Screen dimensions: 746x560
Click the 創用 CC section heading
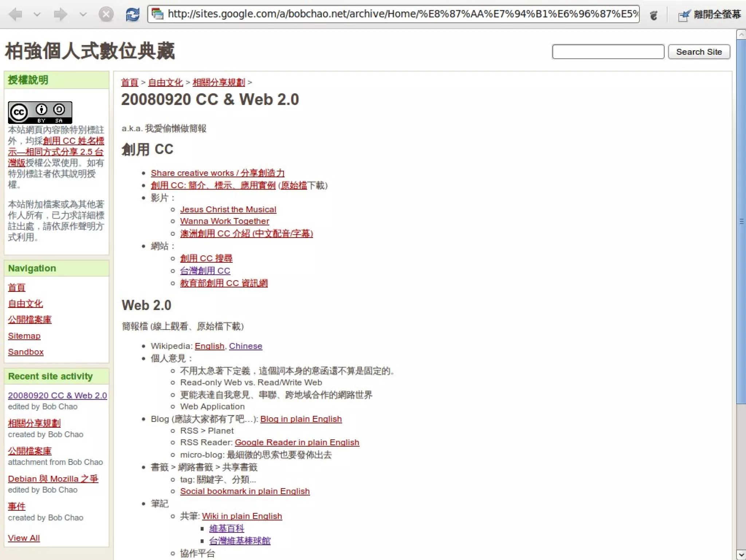coord(148,149)
